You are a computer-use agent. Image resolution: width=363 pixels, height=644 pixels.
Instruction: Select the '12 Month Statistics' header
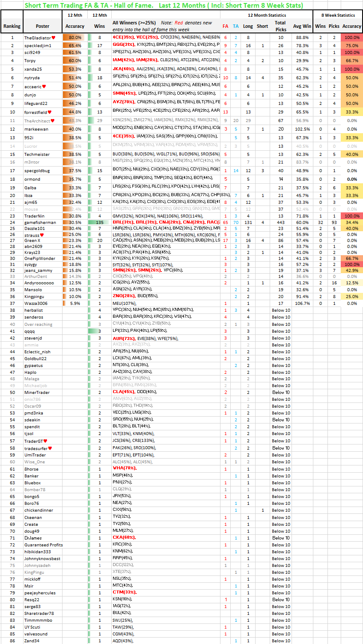tap(267, 15)
